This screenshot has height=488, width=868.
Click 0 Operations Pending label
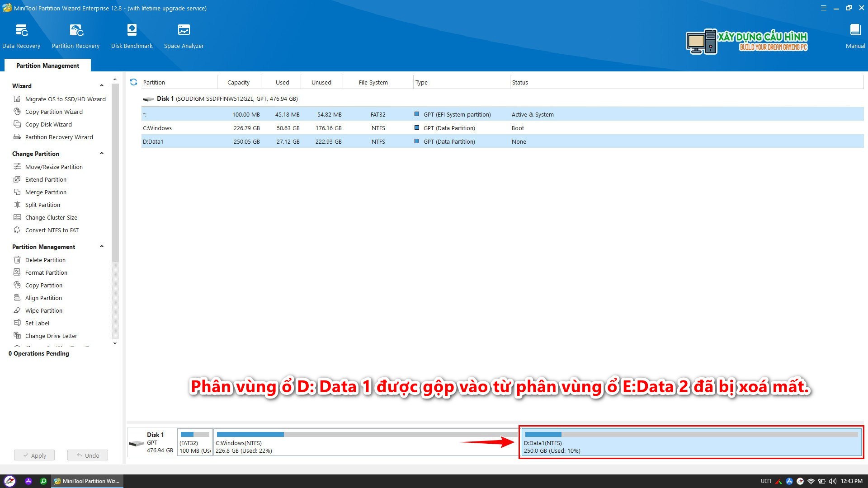pos(39,353)
